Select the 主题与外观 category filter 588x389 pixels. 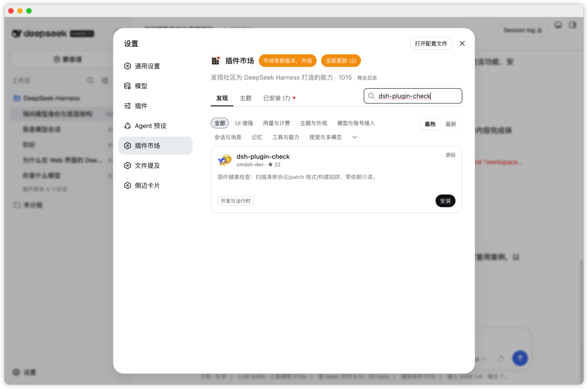click(314, 124)
